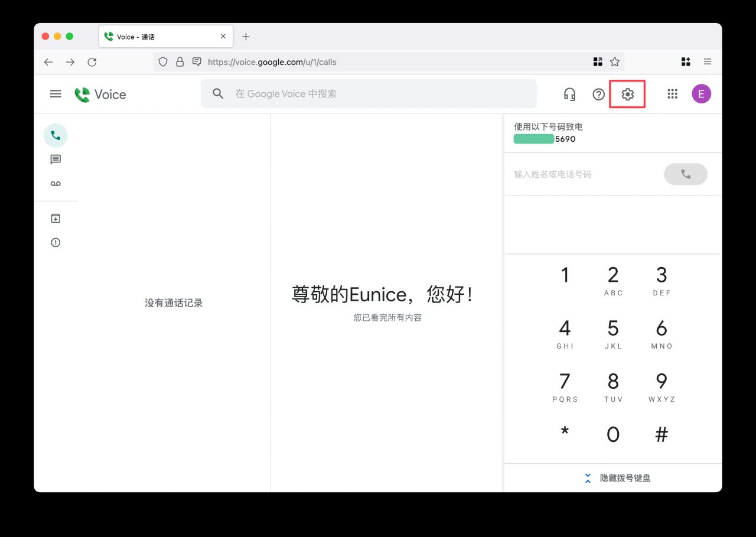The width and height of the screenshot is (756, 537).
Task: Select the Calls icon in sidebar
Action: coord(56,135)
